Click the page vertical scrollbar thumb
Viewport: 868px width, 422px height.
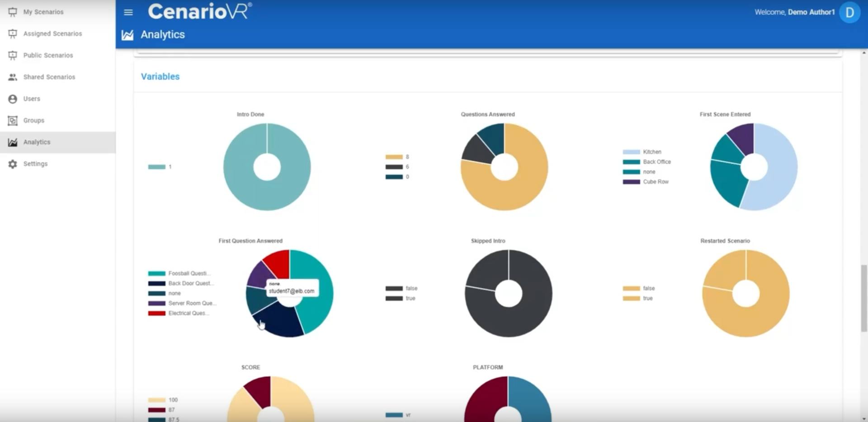coord(864,298)
